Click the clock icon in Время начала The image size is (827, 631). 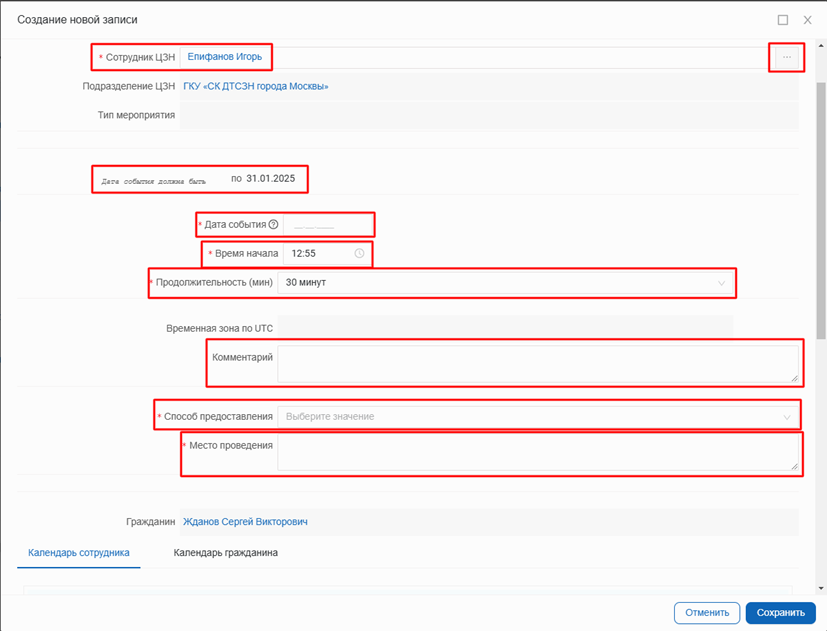pos(359,254)
